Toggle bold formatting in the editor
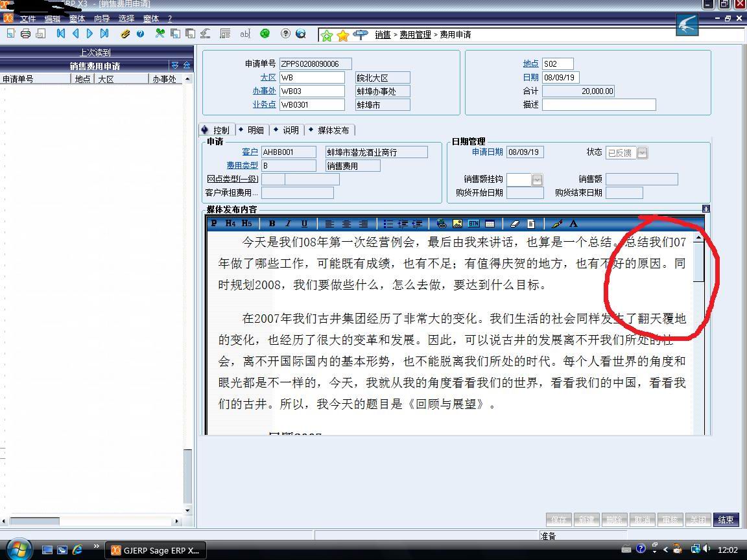 tap(272, 224)
